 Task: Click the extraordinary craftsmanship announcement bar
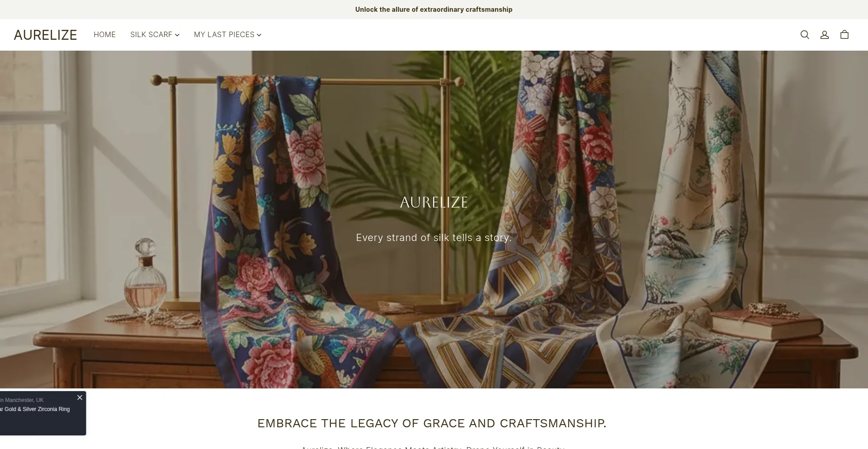pos(434,9)
